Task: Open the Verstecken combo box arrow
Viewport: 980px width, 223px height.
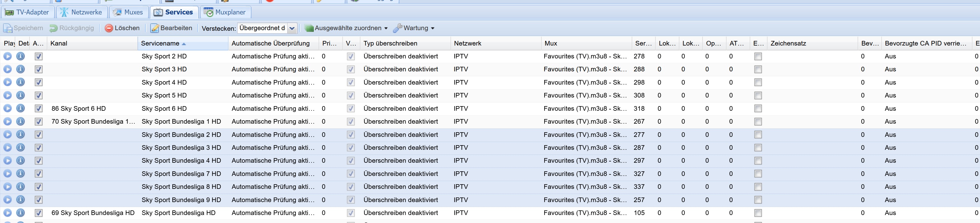Action: click(292, 28)
